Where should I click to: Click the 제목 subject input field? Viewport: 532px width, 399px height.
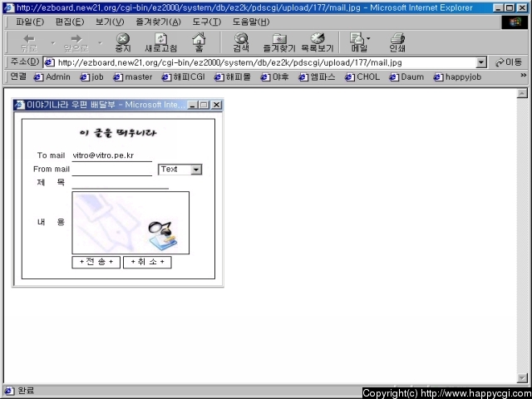120,183
